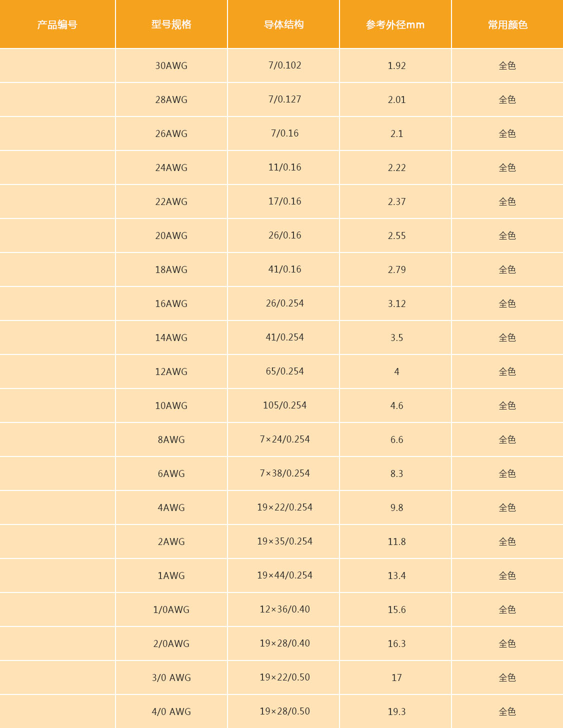The height and width of the screenshot is (728, 563).
Task: Select the 14AWG model cell
Action: coord(171,337)
